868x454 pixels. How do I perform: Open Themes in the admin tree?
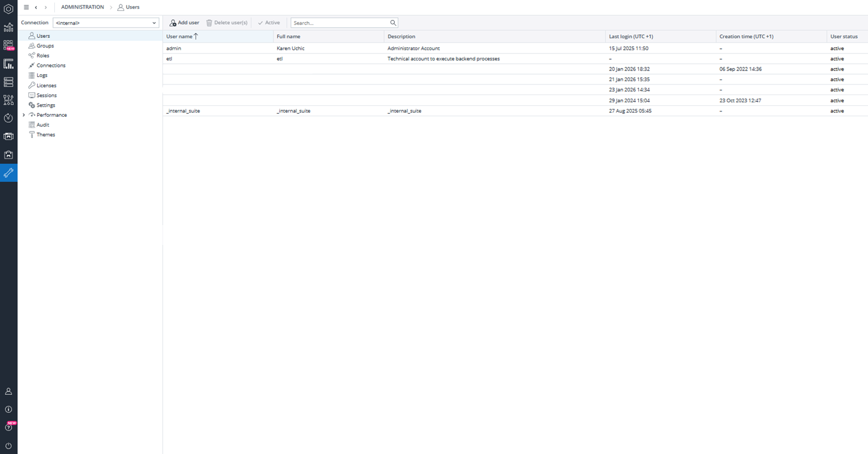click(x=46, y=135)
